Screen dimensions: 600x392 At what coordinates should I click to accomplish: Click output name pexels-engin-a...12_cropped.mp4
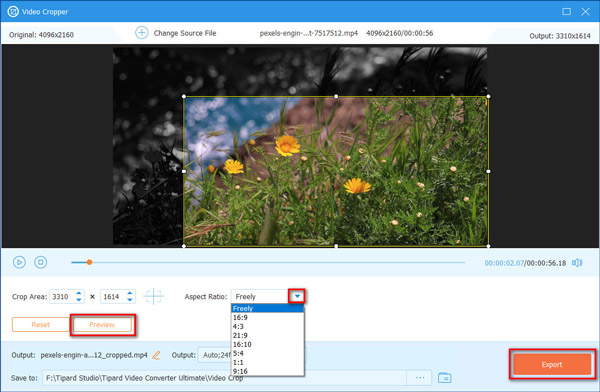[x=94, y=355]
